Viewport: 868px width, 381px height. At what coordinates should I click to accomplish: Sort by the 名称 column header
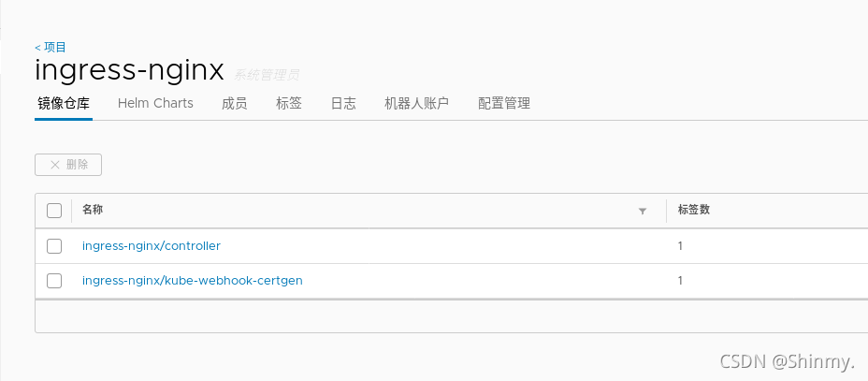click(93, 210)
